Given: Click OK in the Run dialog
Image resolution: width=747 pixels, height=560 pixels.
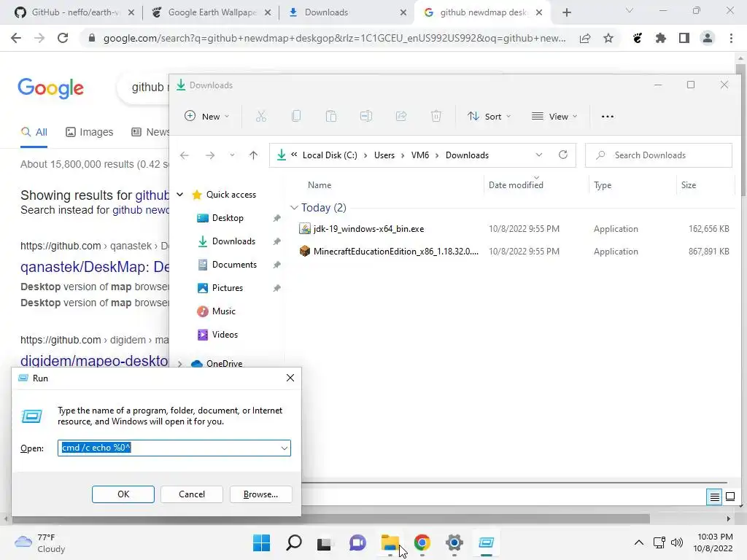Looking at the screenshot, I should tap(123, 494).
